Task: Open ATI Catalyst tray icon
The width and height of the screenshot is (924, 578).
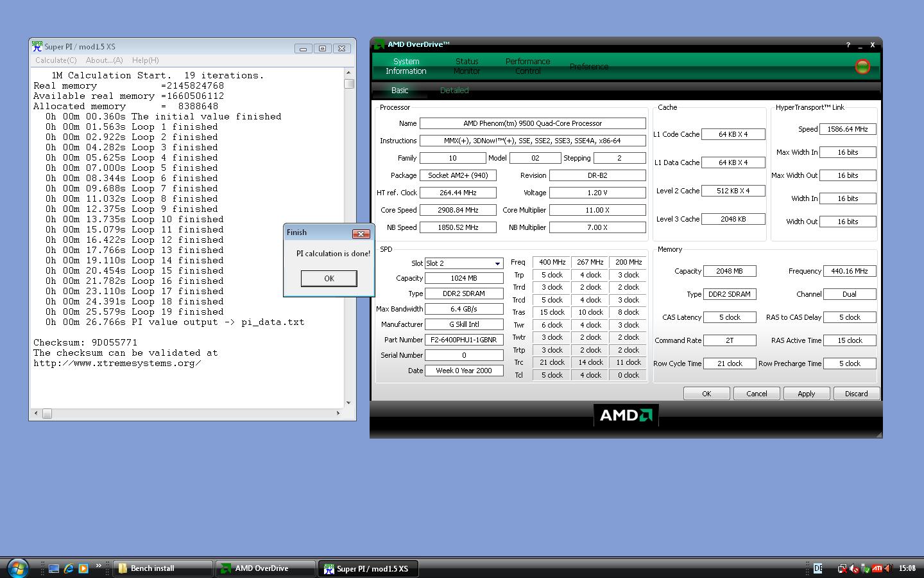Action: coord(877,568)
